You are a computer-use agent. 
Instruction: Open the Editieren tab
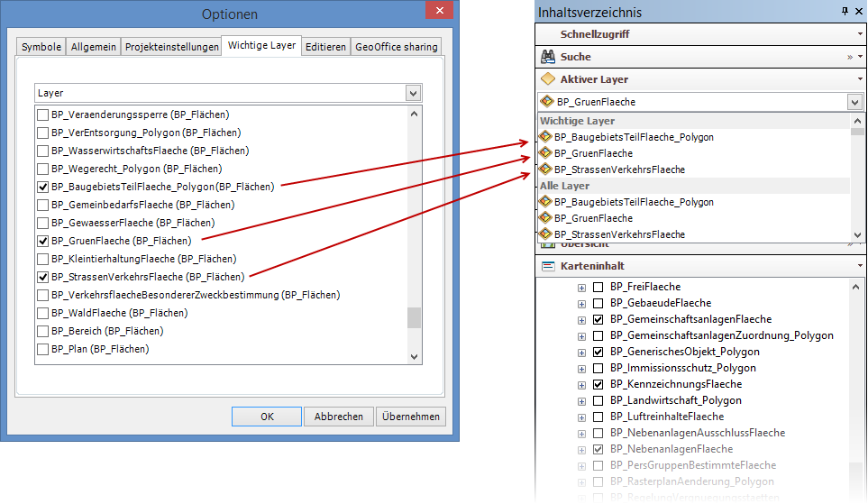(325, 47)
